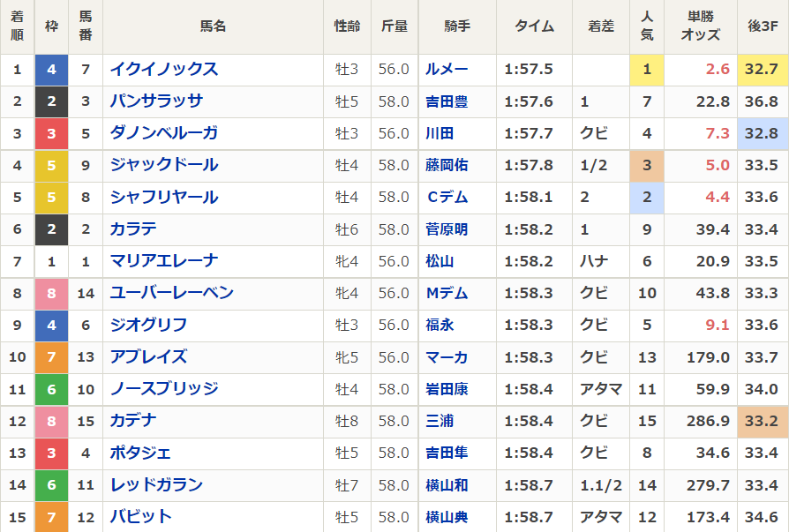
Task: Open jockey link 川田
Action: [x=440, y=133]
